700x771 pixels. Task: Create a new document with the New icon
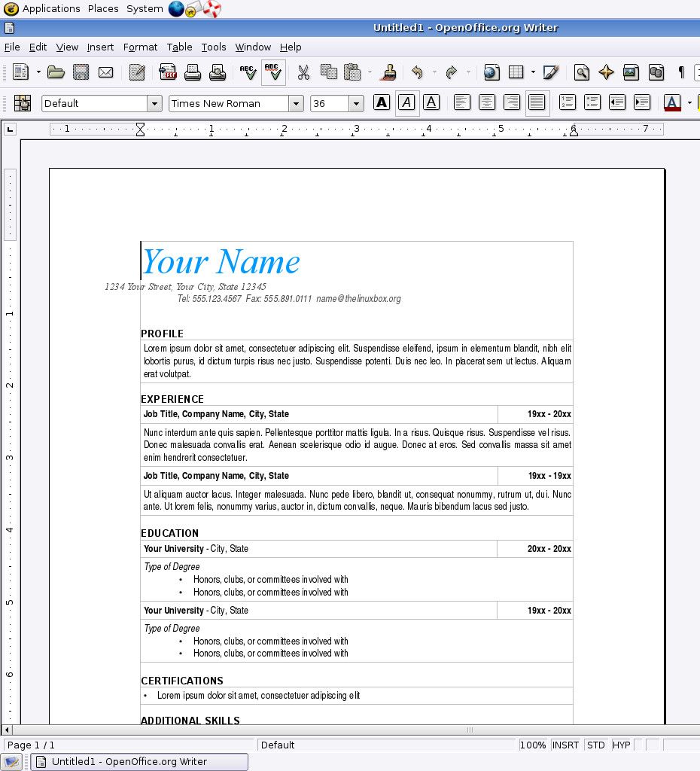pos(20,73)
